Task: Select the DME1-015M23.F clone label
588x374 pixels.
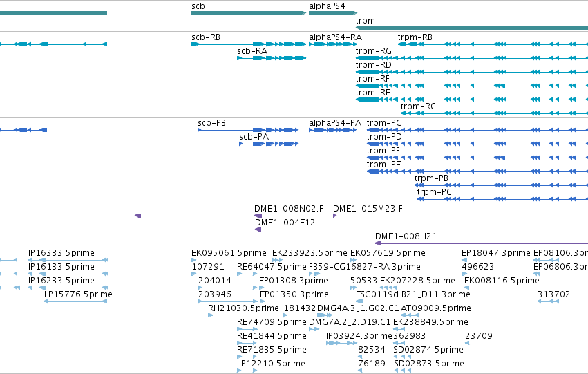Action: [368, 209]
